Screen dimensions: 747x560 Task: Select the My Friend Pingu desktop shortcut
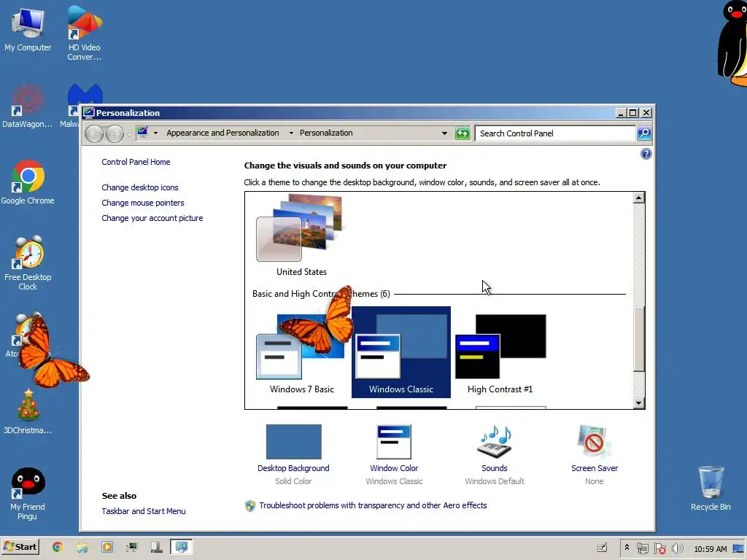pyautogui.click(x=28, y=494)
